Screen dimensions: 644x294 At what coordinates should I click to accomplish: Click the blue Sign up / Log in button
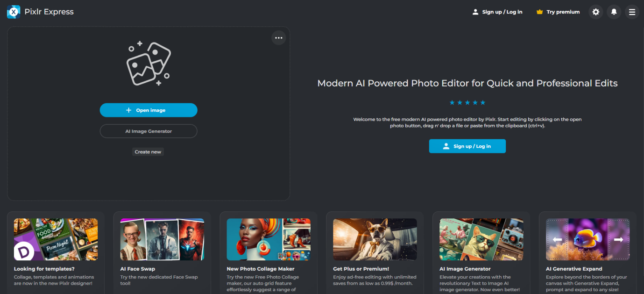pos(467,146)
